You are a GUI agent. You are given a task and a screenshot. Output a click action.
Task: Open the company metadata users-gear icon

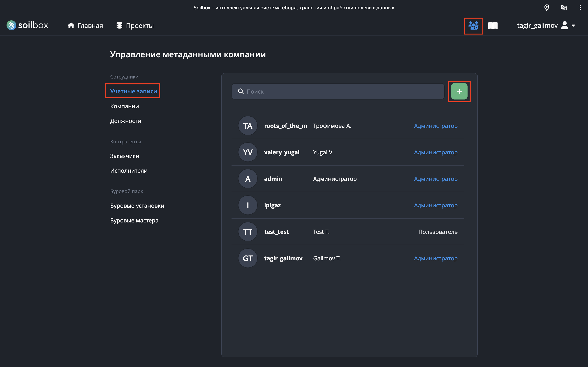[473, 25]
